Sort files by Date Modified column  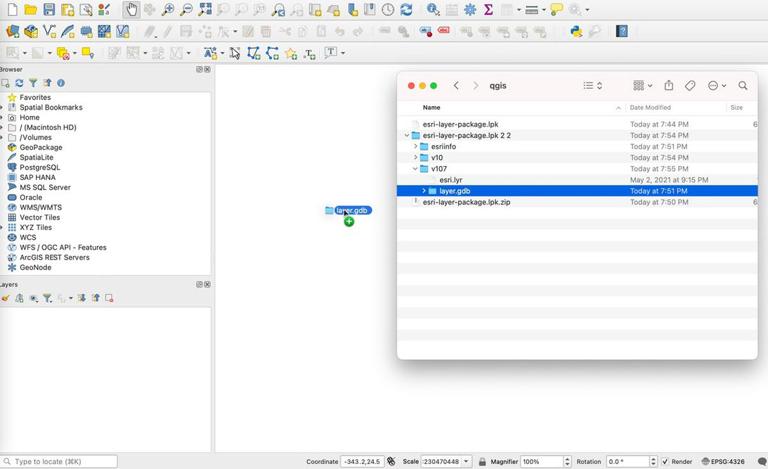tap(650, 107)
